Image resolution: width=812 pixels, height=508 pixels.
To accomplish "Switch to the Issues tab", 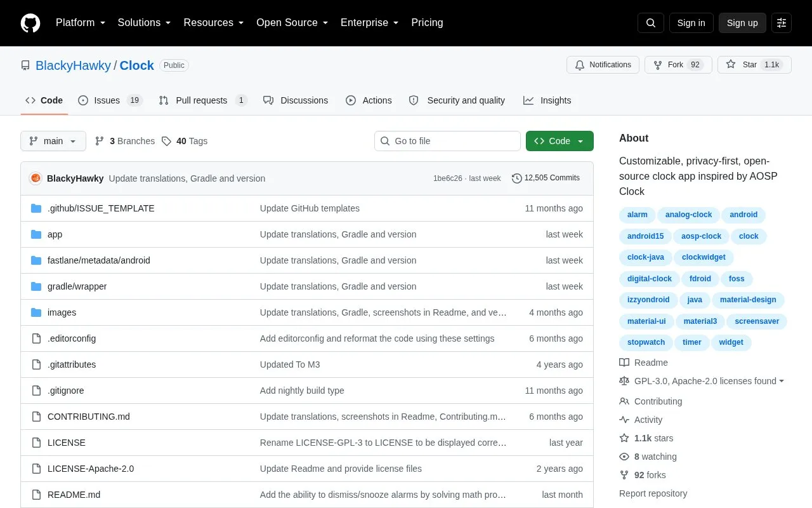I will [110, 100].
